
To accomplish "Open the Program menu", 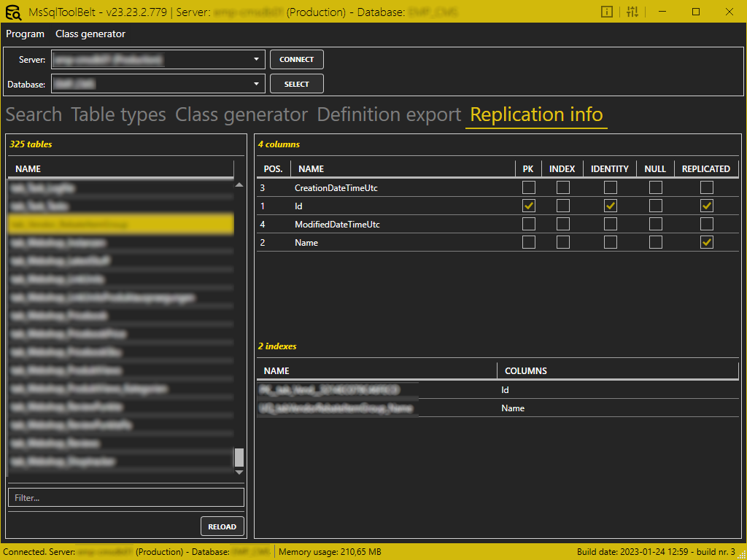I will [26, 34].
